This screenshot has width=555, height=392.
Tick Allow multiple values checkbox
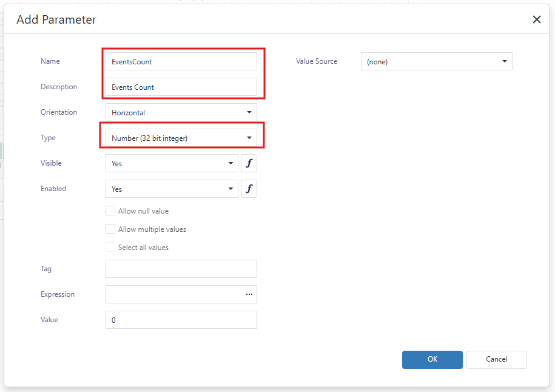pos(110,229)
